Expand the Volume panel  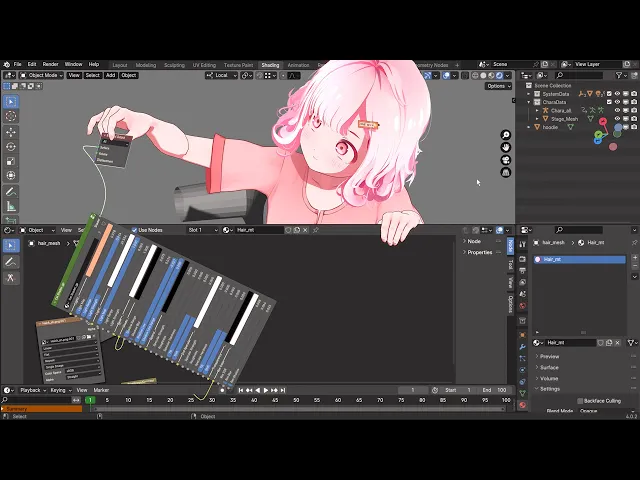pyautogui.click(x=549, y=378)
